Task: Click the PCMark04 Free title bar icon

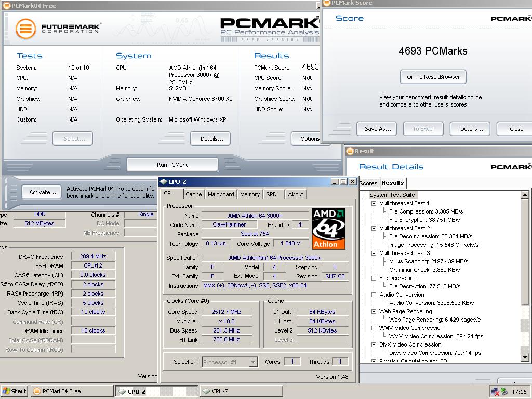Action: [x=6, y=5]
